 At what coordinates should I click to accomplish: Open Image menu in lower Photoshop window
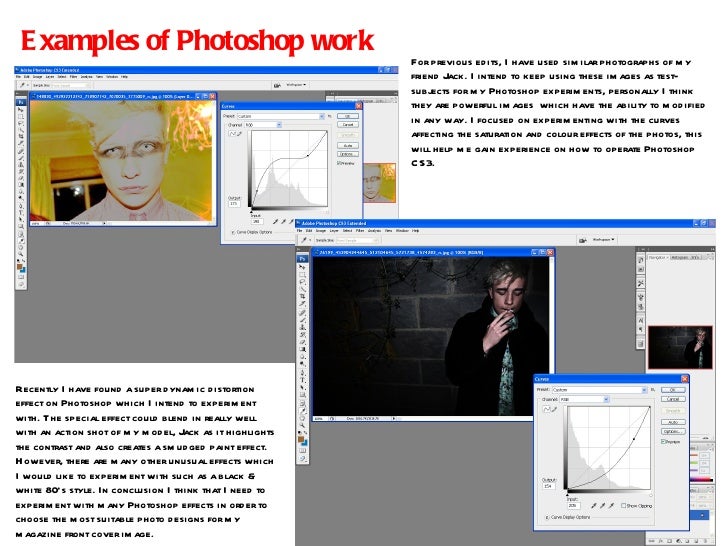[x=321, y=230]
